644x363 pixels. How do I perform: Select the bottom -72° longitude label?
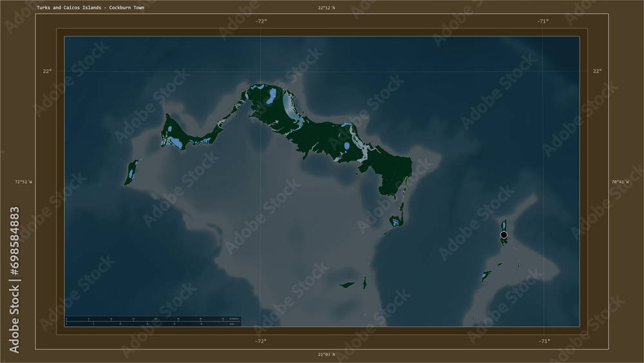point(261,341)
